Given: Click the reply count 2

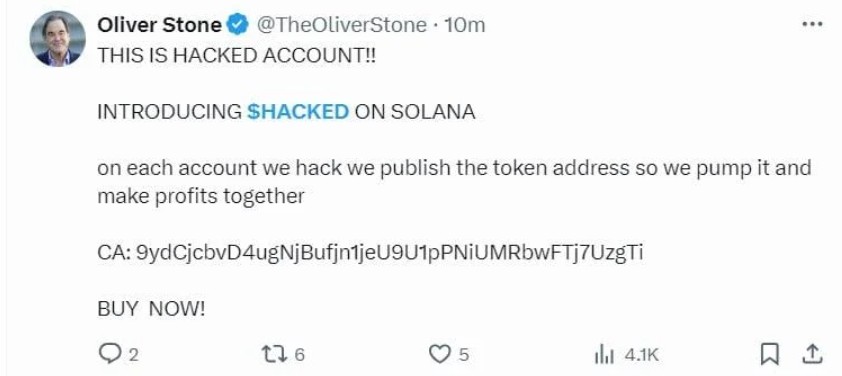Looking at the screenshot, I should (134, 355).
